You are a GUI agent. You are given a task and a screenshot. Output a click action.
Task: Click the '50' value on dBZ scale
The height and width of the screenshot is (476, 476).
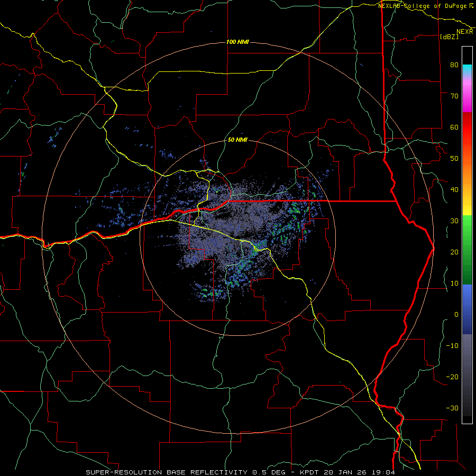[454, 159]
